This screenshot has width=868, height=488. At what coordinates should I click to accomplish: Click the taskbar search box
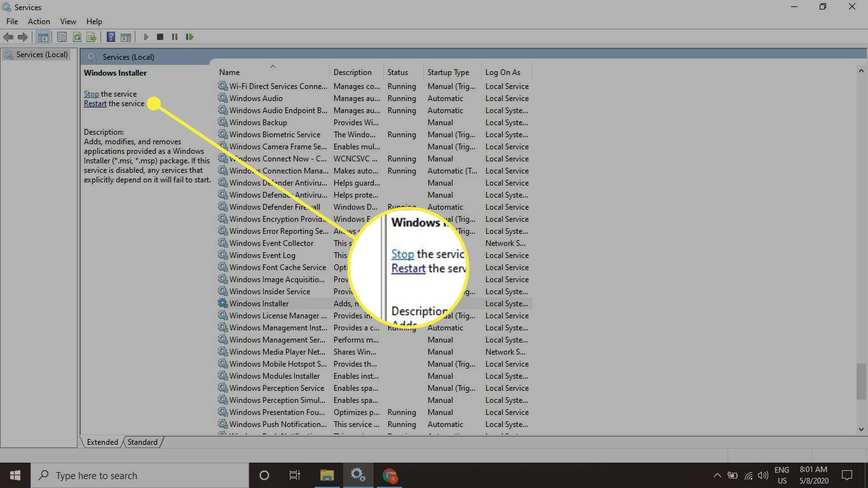coord(140,475)
